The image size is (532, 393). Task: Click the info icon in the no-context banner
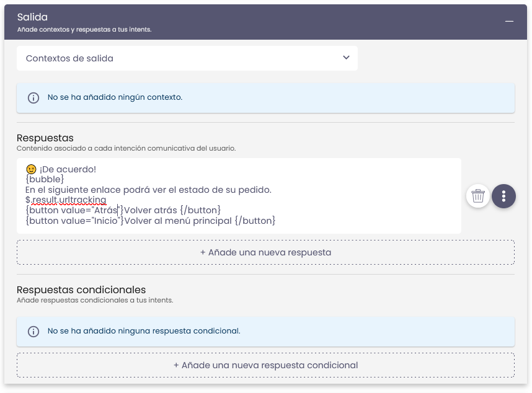(x=33, y=98)
